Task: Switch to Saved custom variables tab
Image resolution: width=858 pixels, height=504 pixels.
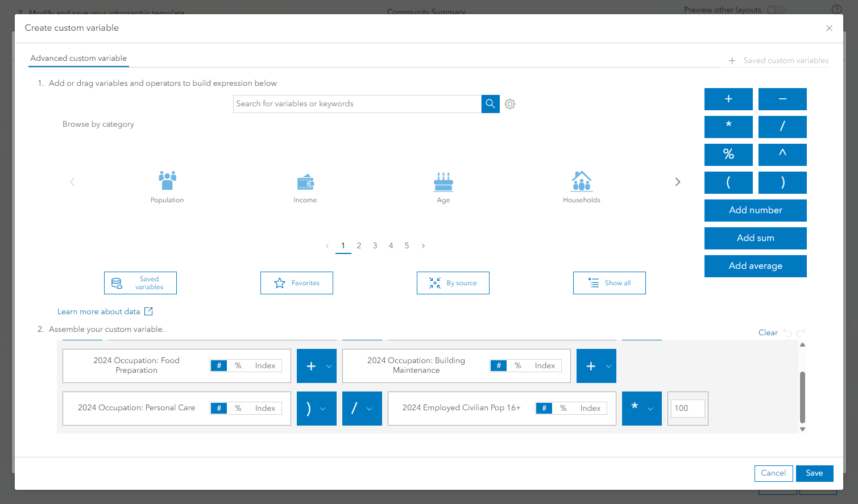Action: click(785, 60)
